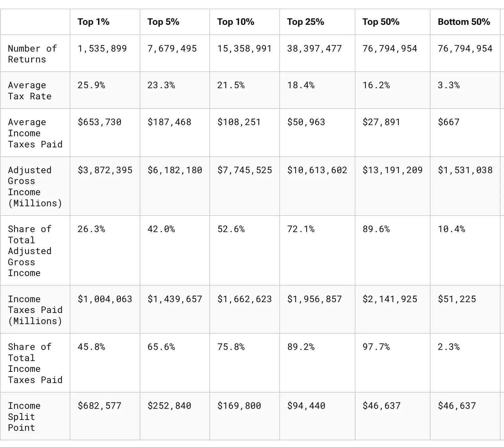Screen dimensions: 504x447
Task: Click the 25.9% average tax rate cell
Action: pyautogui.click(x=91, y=85)
